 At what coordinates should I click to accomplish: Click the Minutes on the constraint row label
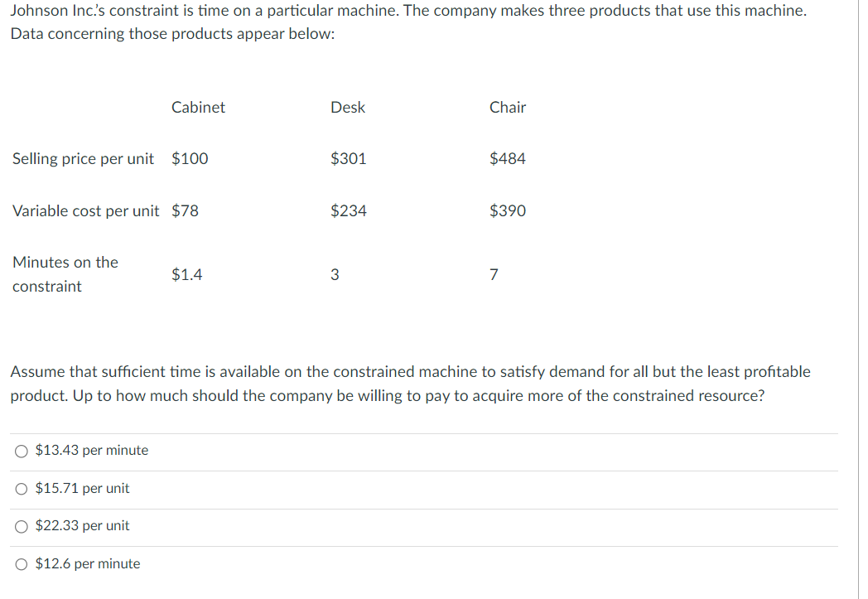coord(65,273)
